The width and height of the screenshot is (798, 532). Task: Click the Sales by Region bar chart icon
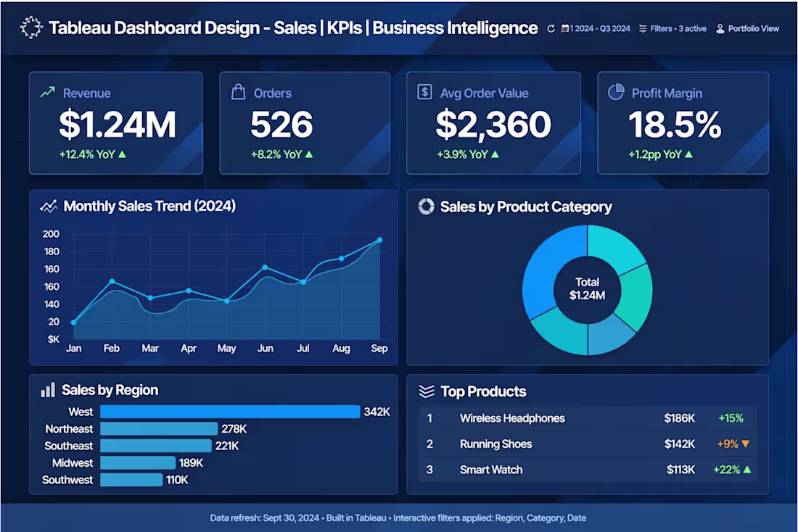pyautogui.click(x=48, y=390)
